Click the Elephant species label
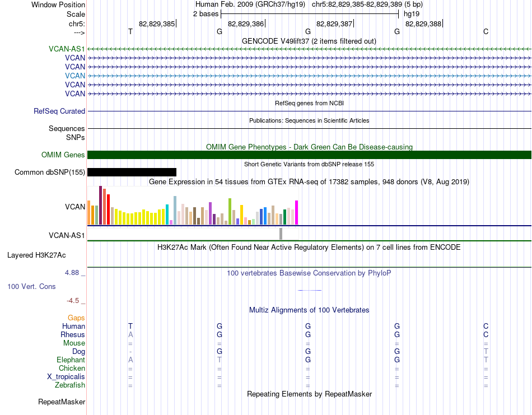Image resolution: width=532 pixels, height=415 pixels. (x=71, y=360)
